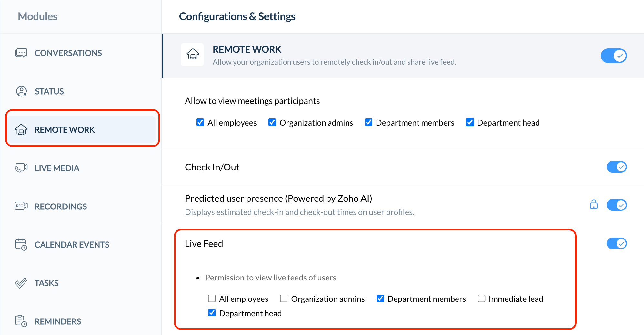Click the Conversations chat bubble icon
This screenshot has width=644, height=335.
pos(21,53)
